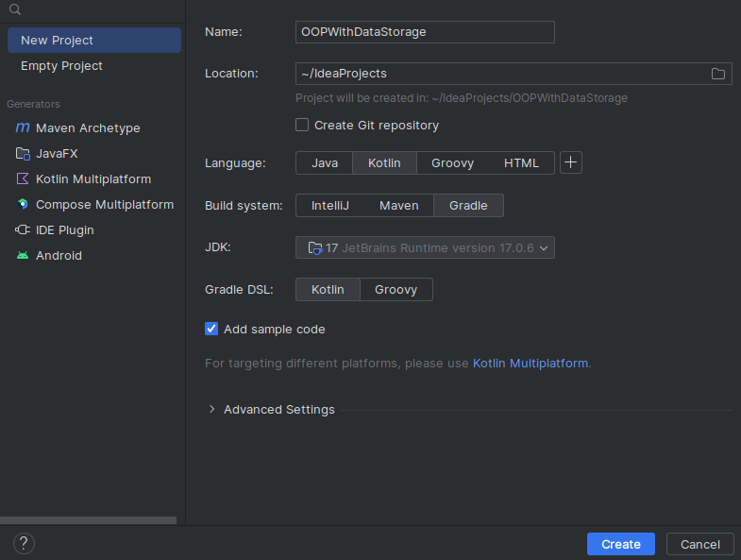The width and height of the screenshot is (741, 560).
Task: Add another language with plus button
Action: tap(571, 162)
